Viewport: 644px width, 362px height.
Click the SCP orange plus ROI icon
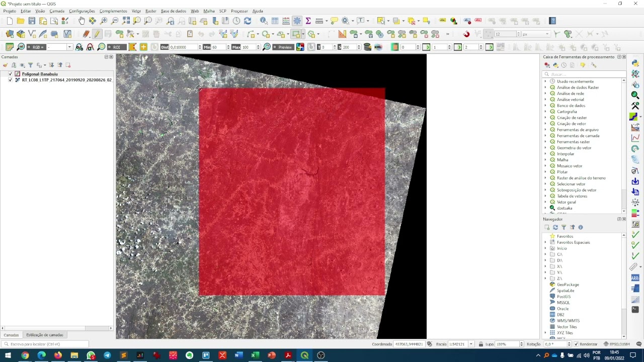pyautogui.click(x=143, y=47)
